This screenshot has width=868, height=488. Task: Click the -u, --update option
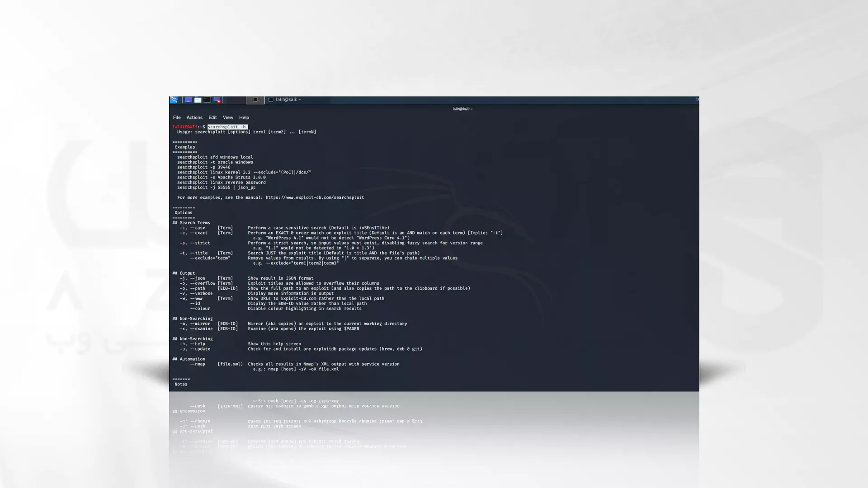[x=195, y=349]
